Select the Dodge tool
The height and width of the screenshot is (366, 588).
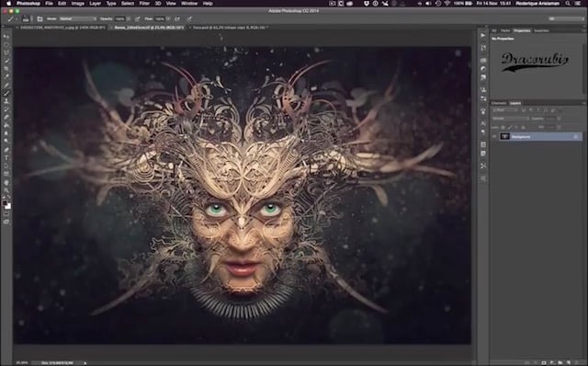tap(6, 141)
